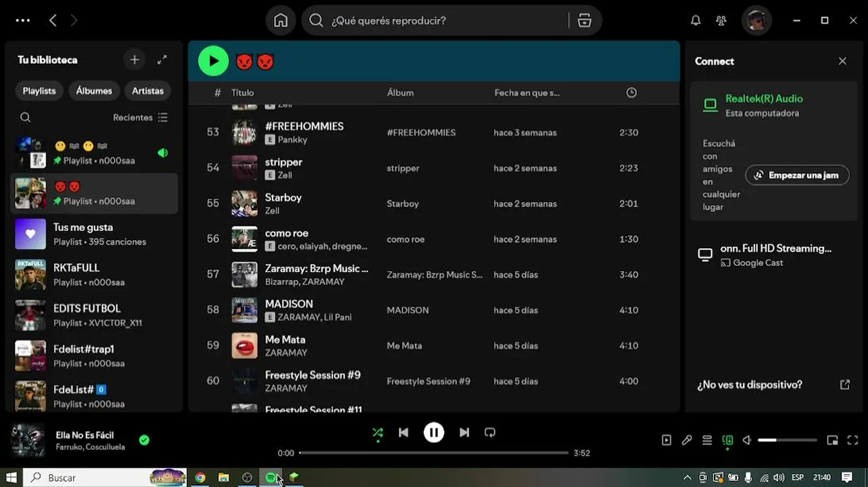This screenshot has height=487, width=868.
Task: Open now playing album art
Action: (28, 440)
